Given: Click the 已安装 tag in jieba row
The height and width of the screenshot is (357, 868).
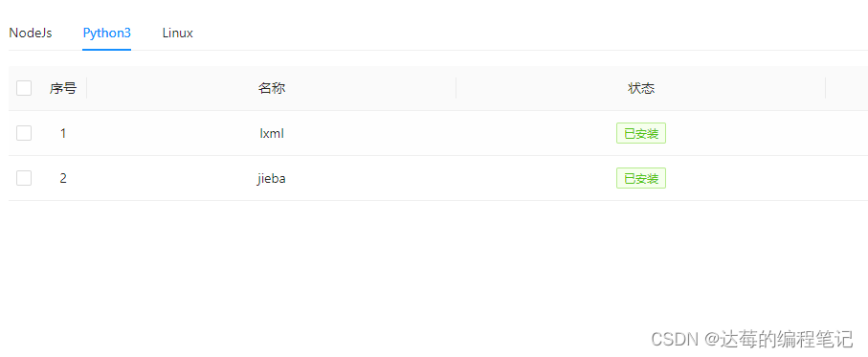Looking at the screenshot, I should (x=641, y=178).
